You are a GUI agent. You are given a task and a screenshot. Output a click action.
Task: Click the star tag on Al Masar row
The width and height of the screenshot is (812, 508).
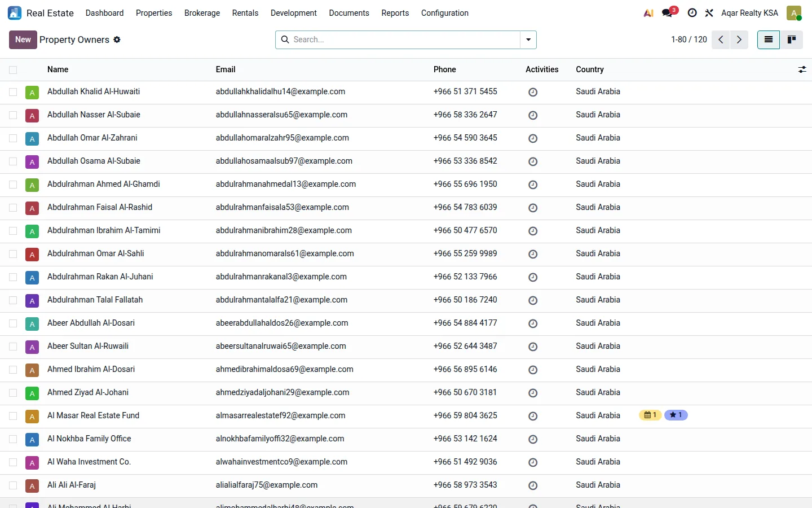pyautogui.click(x=676, y=415)
